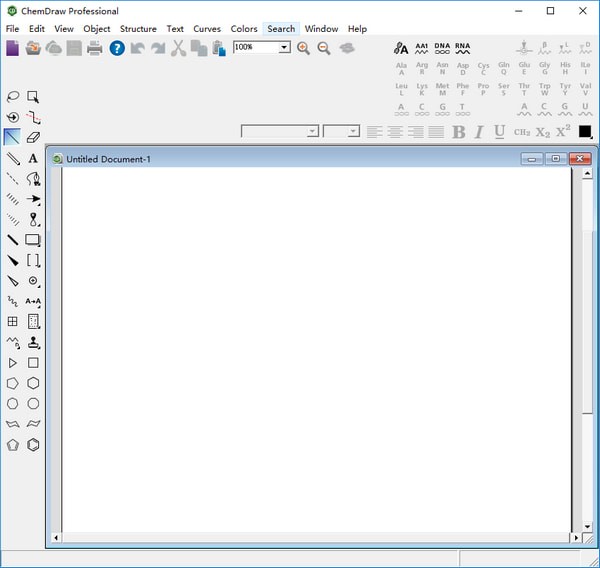Image resolution: width=600 pixels, height=568 pixels.
Task: Click the Print icon
Action: [x=95, y=48]
